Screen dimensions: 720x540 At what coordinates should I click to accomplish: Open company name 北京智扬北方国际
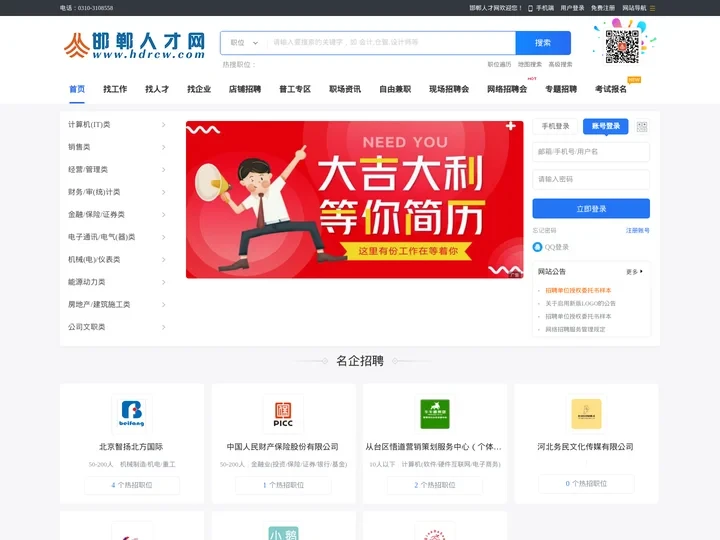131,447
